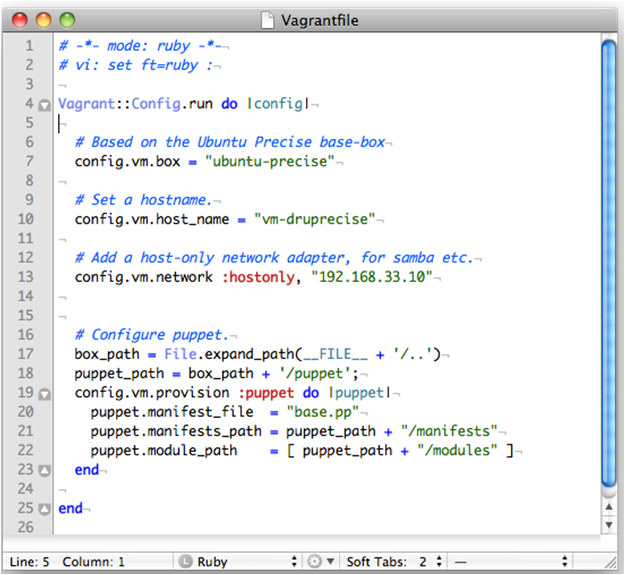Click the Vagrantfile window title text
Screen dimensions: 625x575
pyautogui.click(x=322, y=19)
